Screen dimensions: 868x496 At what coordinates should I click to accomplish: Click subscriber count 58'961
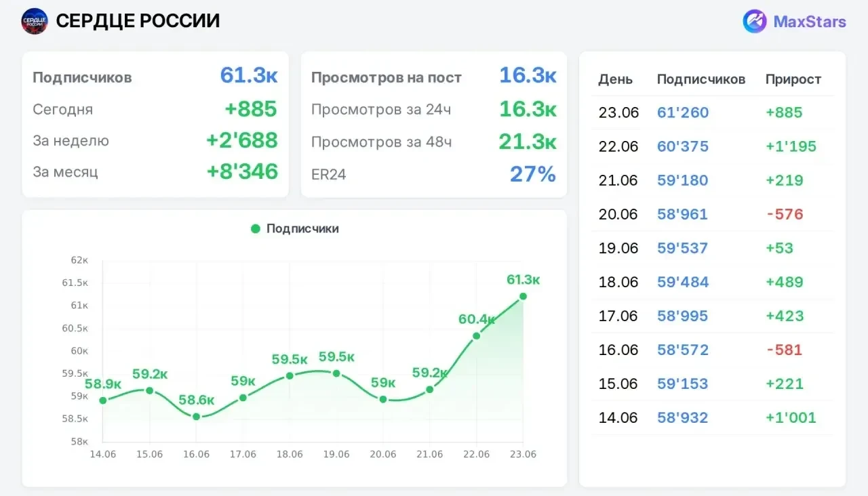(x=683, y=214)
